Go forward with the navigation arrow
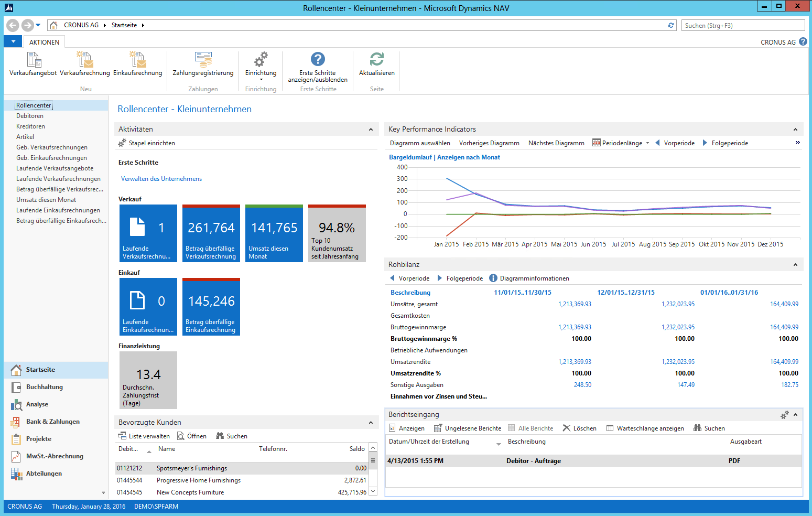This screenshot has width=812, height=516. tap(28, 25)
